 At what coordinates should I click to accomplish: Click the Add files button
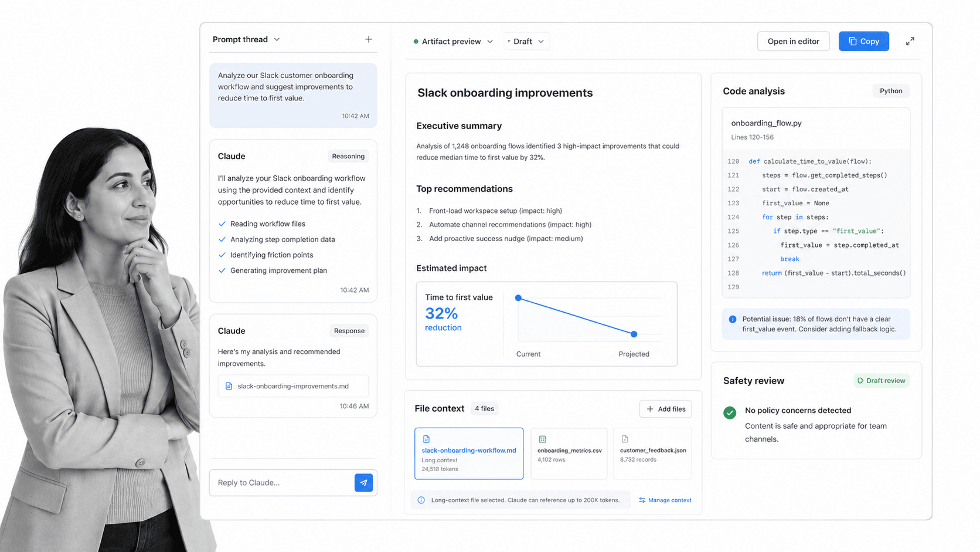[665, 409]
